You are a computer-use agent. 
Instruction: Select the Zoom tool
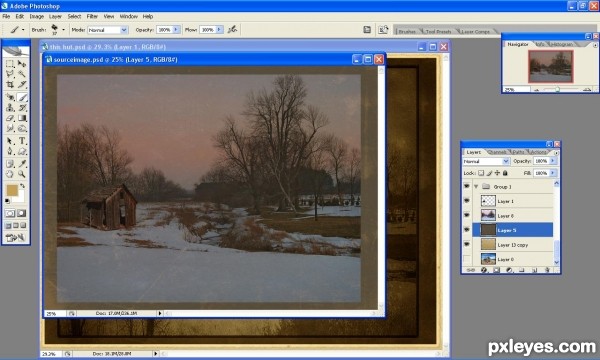pos(22,174)
